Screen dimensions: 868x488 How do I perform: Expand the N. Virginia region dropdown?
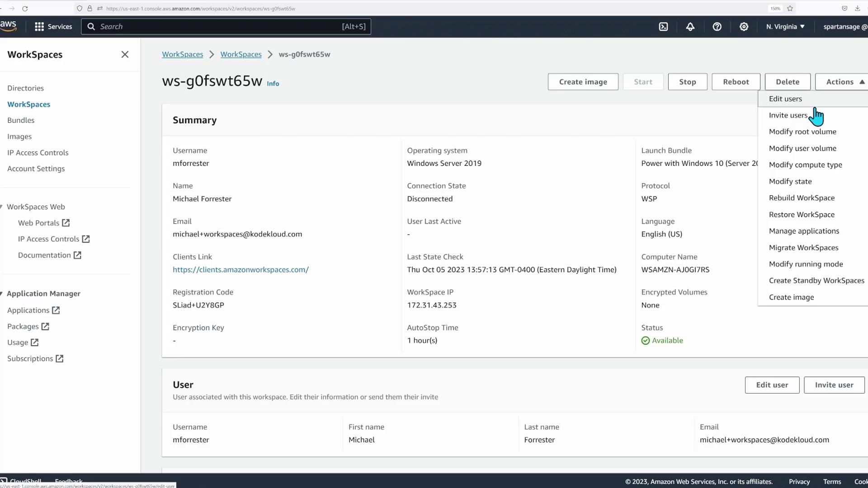tap(785, 27)
